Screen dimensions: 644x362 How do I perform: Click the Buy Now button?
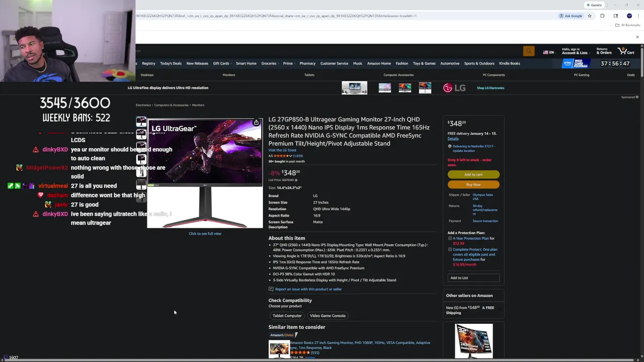pos(473,185)
